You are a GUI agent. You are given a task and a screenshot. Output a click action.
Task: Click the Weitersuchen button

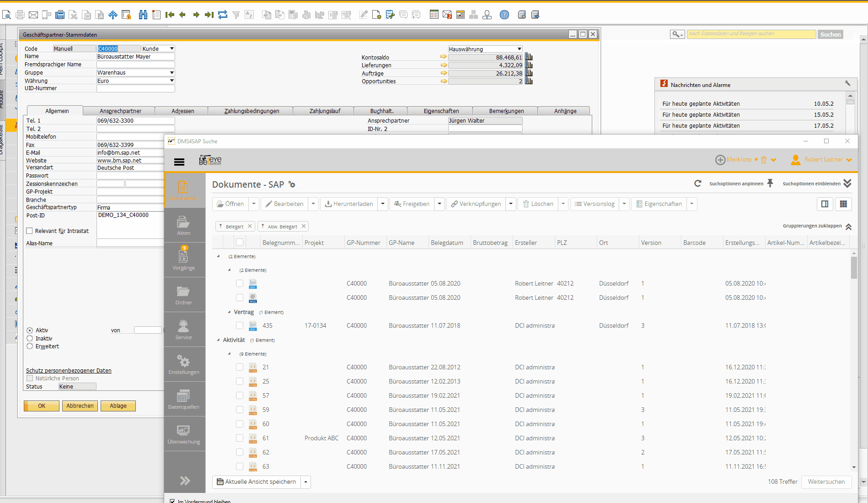826,482
